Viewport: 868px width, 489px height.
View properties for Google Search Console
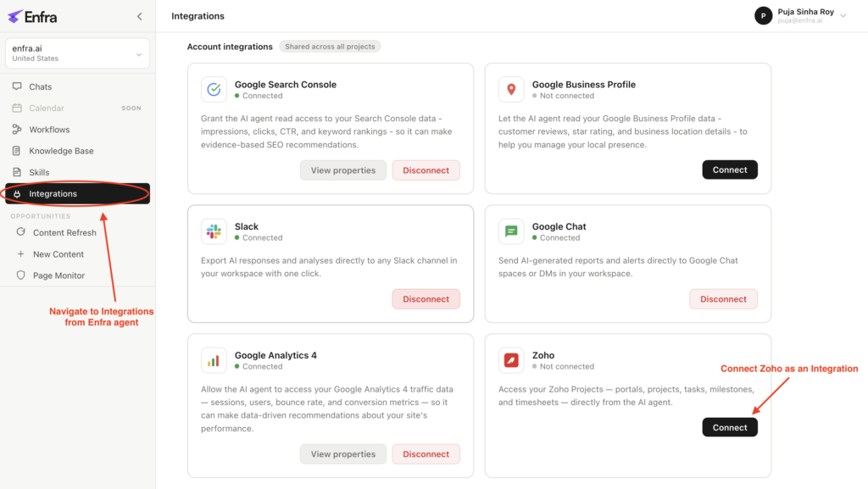343,170
